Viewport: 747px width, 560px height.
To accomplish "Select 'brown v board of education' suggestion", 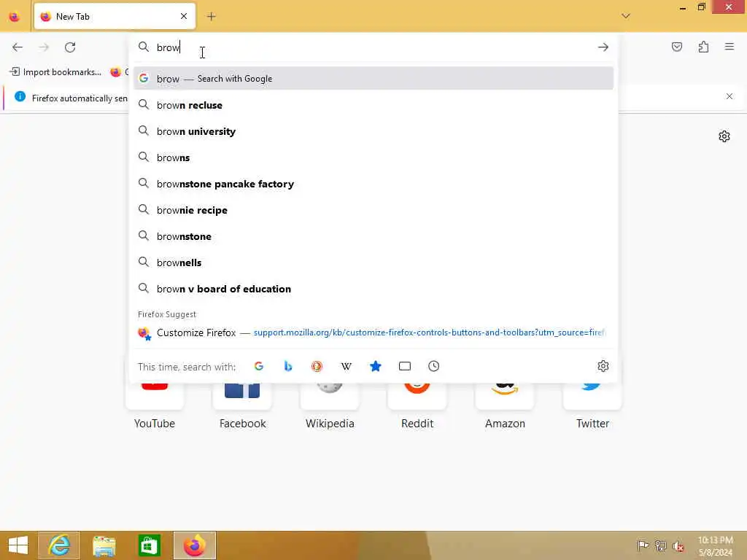I will pyautogui.click(x=373, y=289).
